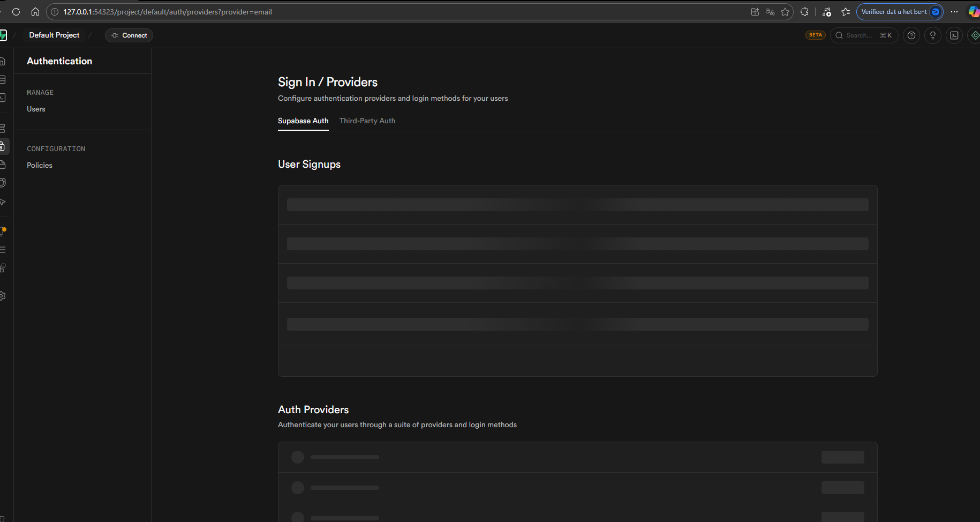Screen dimensions: 980x522
Task: Open the inline SQL editor terminal icon
Action: pyautogui.click(x=954, y=35)
